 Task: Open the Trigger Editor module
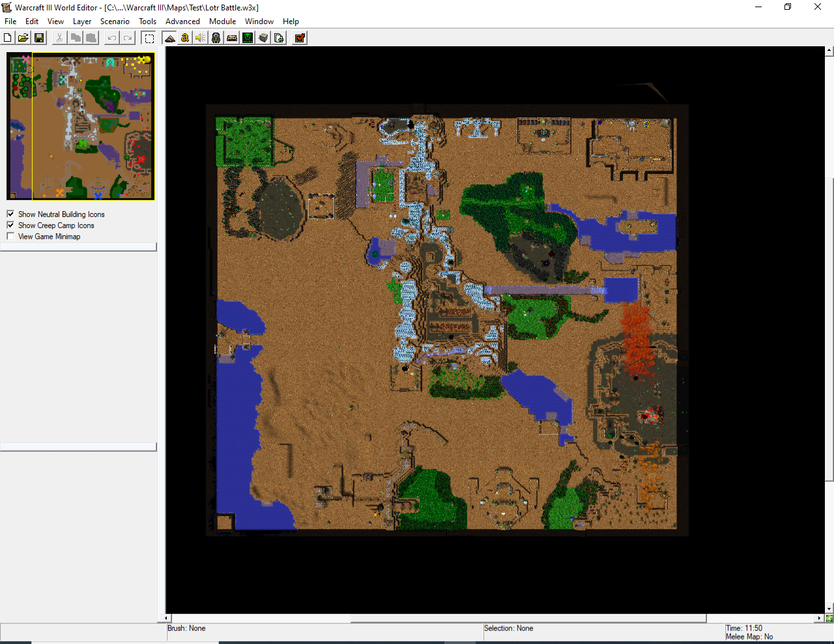[185, 38]
